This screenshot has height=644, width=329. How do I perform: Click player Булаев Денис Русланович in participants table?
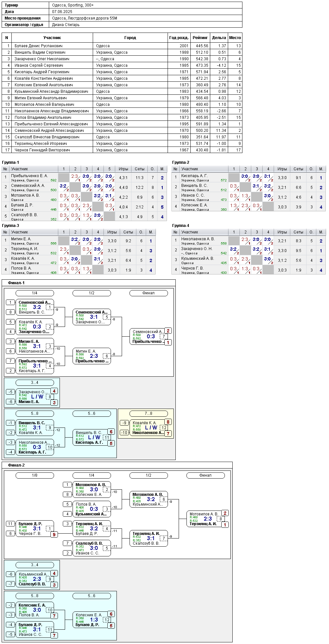coord(38,46)
